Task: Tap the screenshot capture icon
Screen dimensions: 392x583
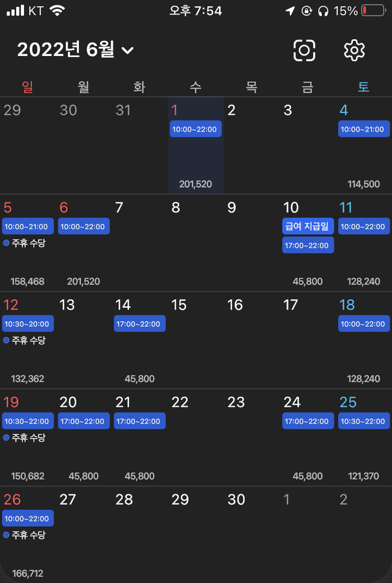Action: [x=304, y=50]
